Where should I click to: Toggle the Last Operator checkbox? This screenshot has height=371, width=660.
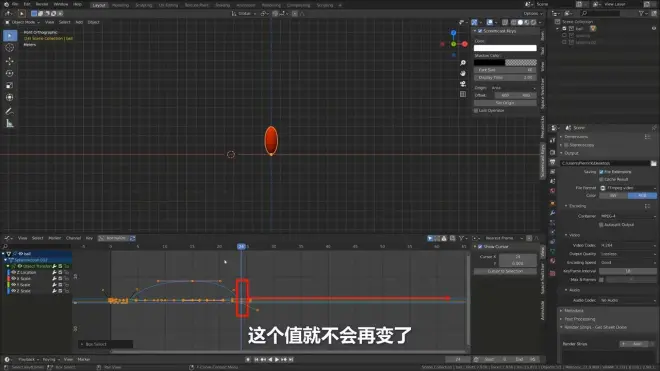click(x=476, y=110)
